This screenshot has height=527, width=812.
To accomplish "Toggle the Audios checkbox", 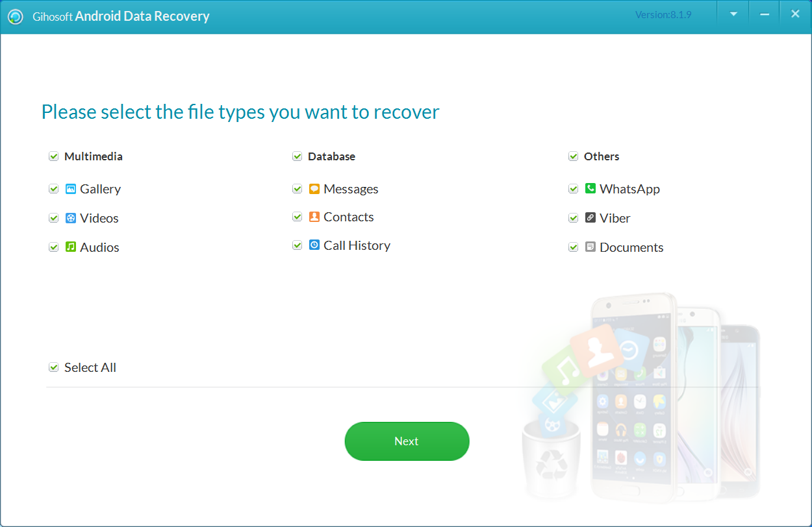I will (x=54, y=247).
